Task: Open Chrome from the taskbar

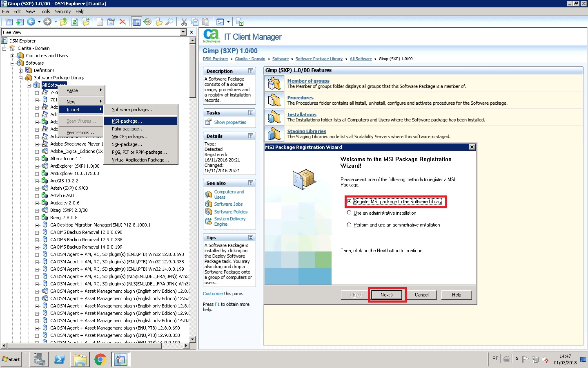Action: 100,359
